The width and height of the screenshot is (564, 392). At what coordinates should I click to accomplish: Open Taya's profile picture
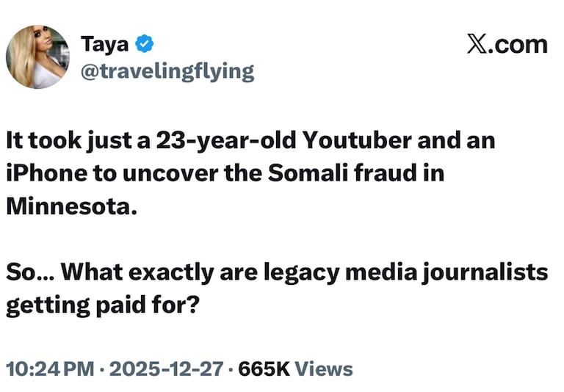coord(37,57)
